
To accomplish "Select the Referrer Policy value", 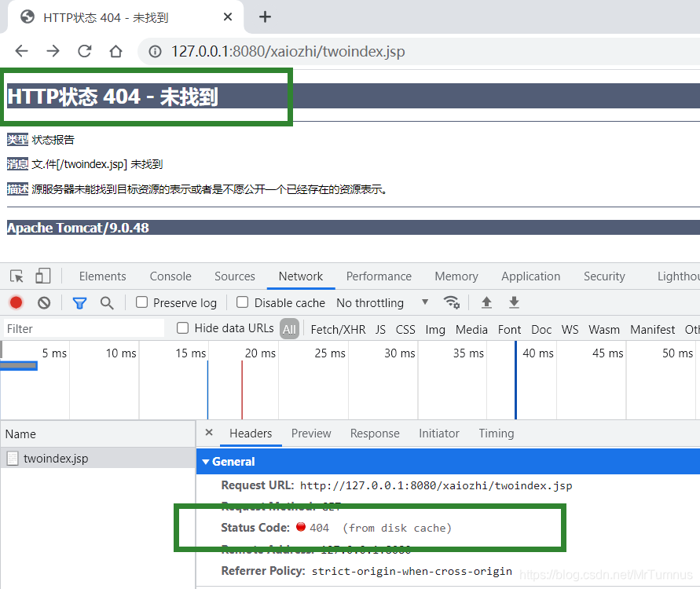I will coord(412,571).
